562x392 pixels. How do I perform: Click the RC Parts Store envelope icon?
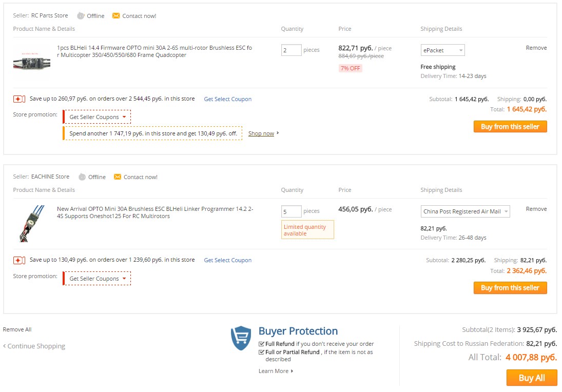(x=116, y=16)
